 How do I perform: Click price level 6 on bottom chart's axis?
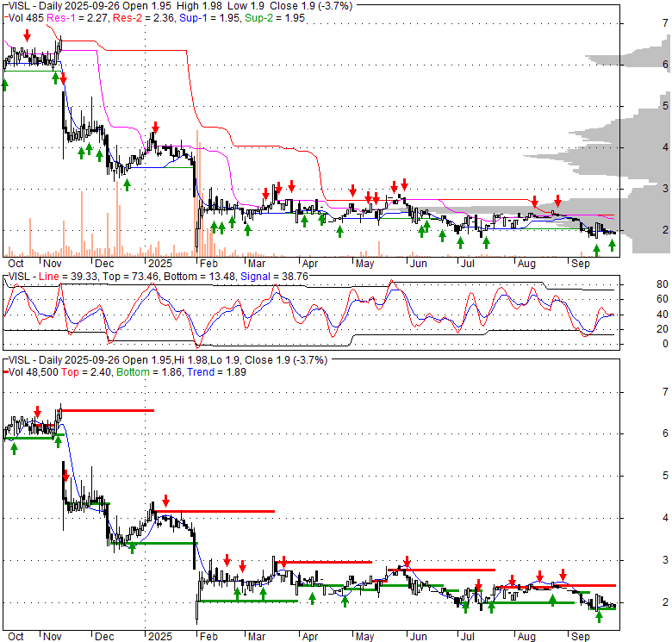tap(665, 433)
